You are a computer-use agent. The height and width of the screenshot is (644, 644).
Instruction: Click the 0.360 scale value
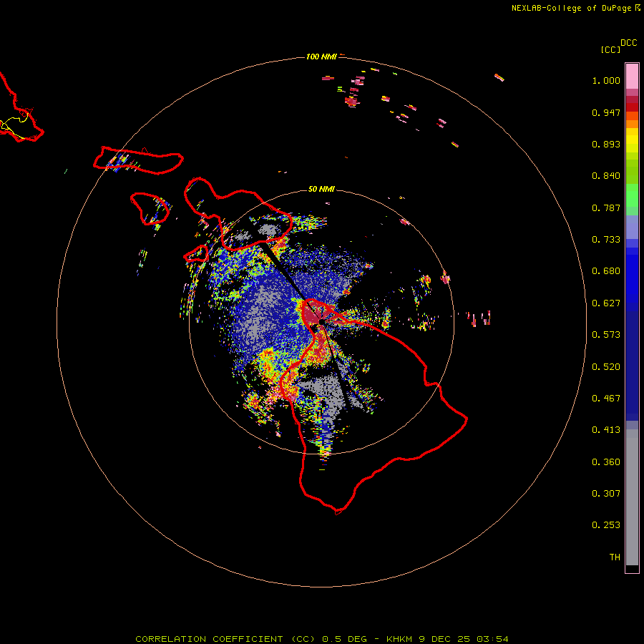tap(606, 462)
